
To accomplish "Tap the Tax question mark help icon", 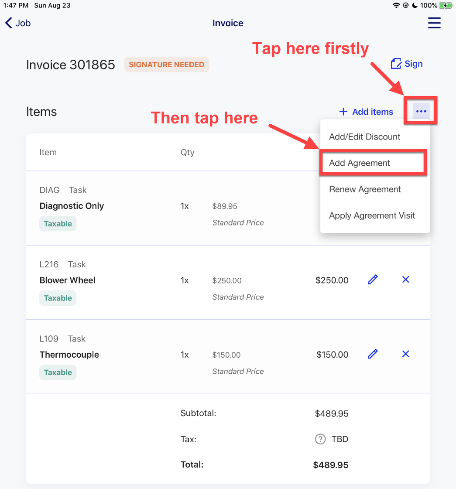I will [x=320, y=439].
